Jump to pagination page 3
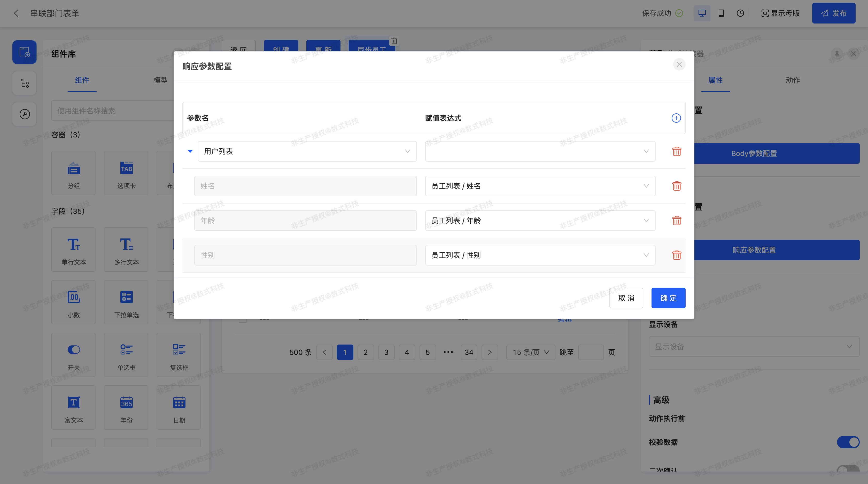The width and height of the screenshot is (868, 484). [386, 352]
